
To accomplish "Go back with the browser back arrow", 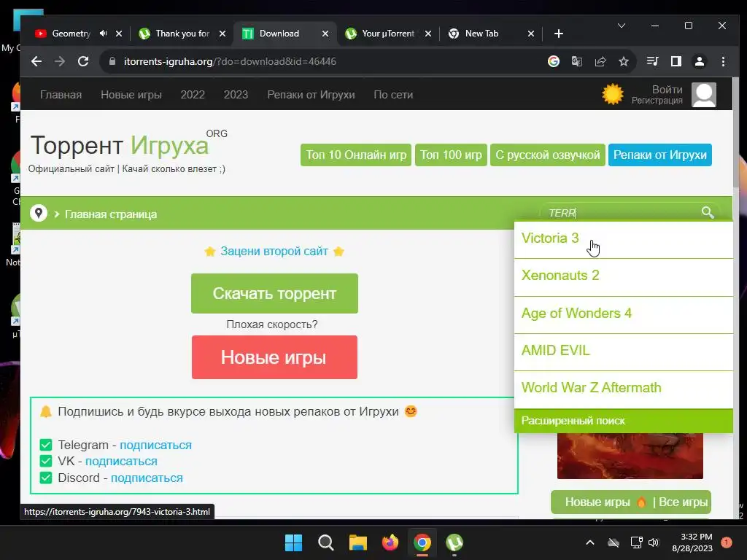I will point(36,61).
